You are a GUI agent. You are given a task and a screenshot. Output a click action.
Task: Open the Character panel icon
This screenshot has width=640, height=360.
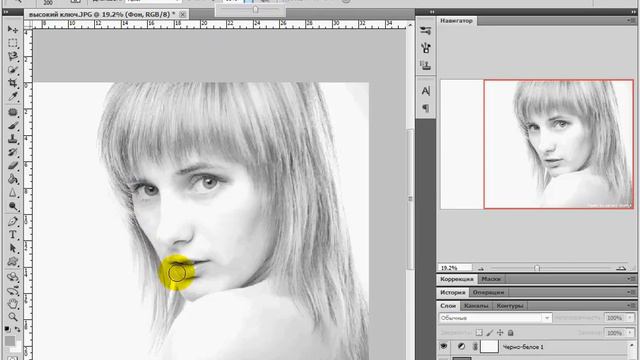(x=426, y=91)
